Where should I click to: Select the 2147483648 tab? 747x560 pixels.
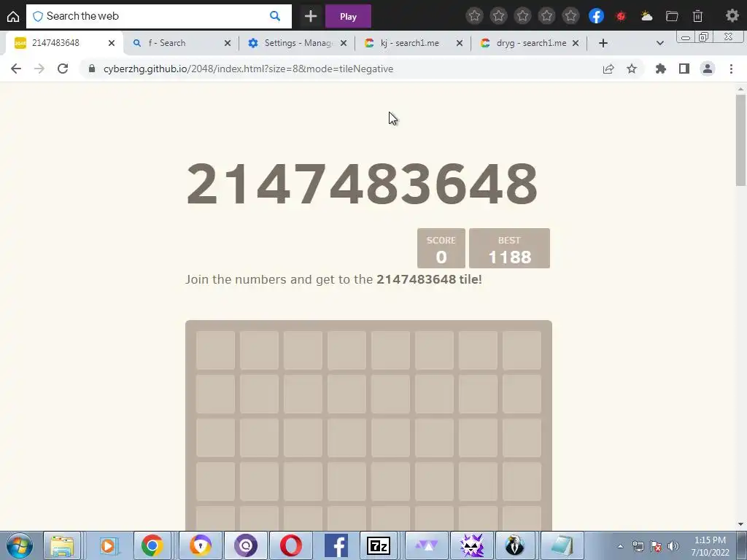pyautogui.click(x=64, y=43)
